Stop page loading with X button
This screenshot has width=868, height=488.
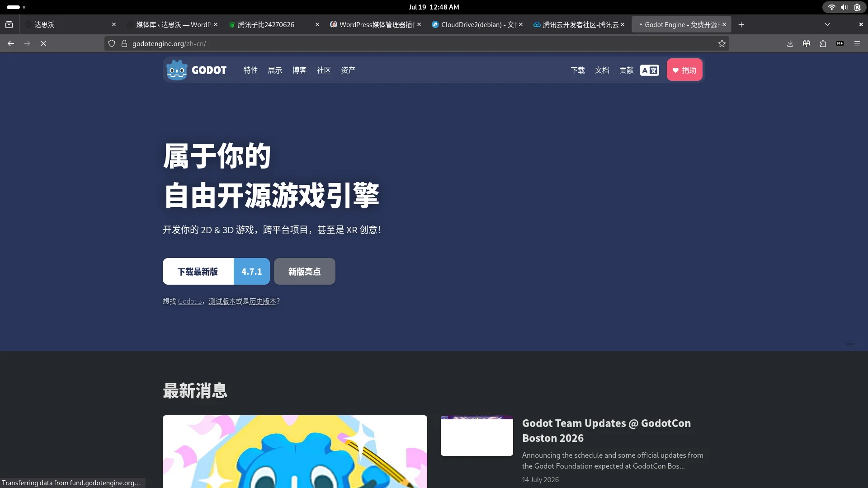click(43, 43)
